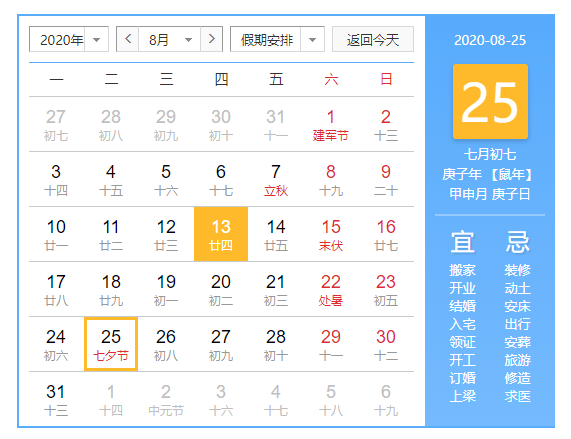Click the large orange 25 date tile
Viewport: 571px width, 439px height.
point(490,102)
